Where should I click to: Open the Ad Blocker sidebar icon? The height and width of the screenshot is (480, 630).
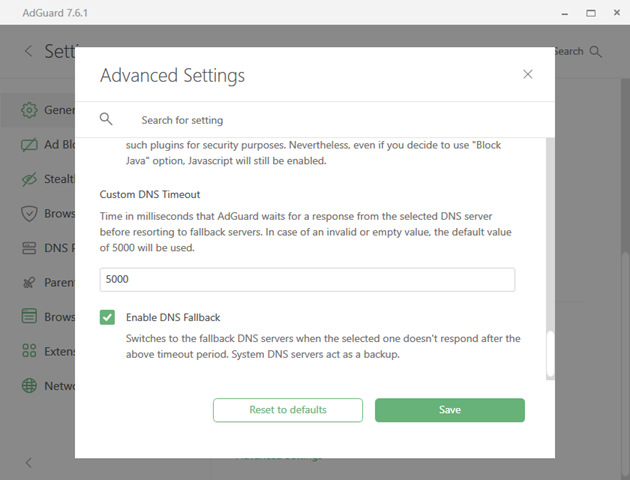tap(29, 145)
